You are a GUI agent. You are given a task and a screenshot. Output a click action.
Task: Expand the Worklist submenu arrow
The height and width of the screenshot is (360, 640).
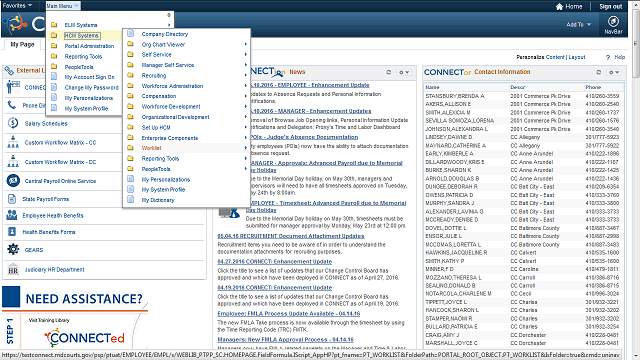(246, 148)
